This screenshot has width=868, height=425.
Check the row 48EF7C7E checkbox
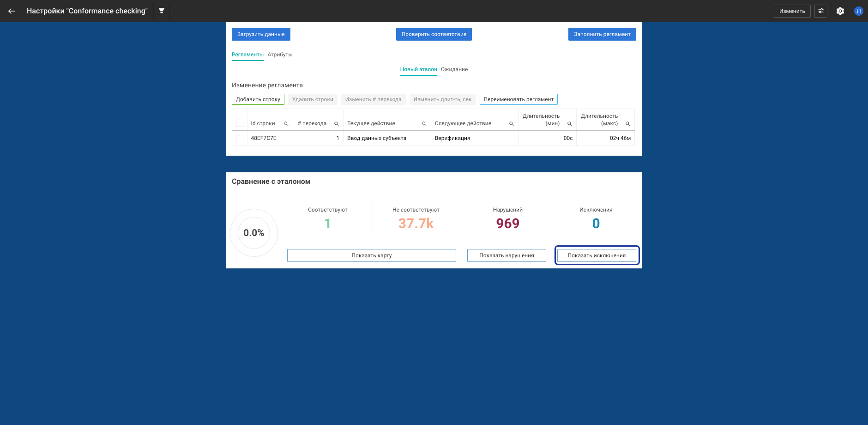point(240,139)
